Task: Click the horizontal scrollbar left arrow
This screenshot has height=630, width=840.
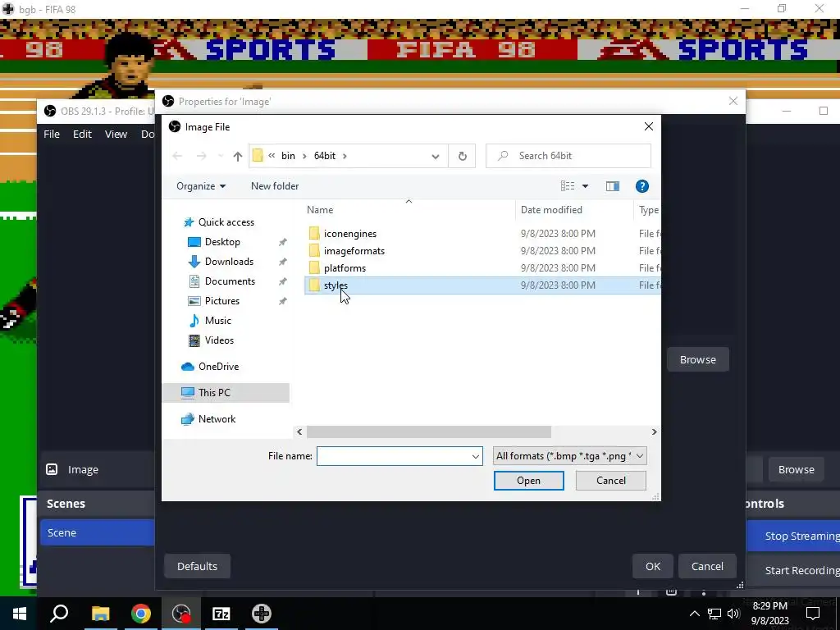Action: pos(299,431)
